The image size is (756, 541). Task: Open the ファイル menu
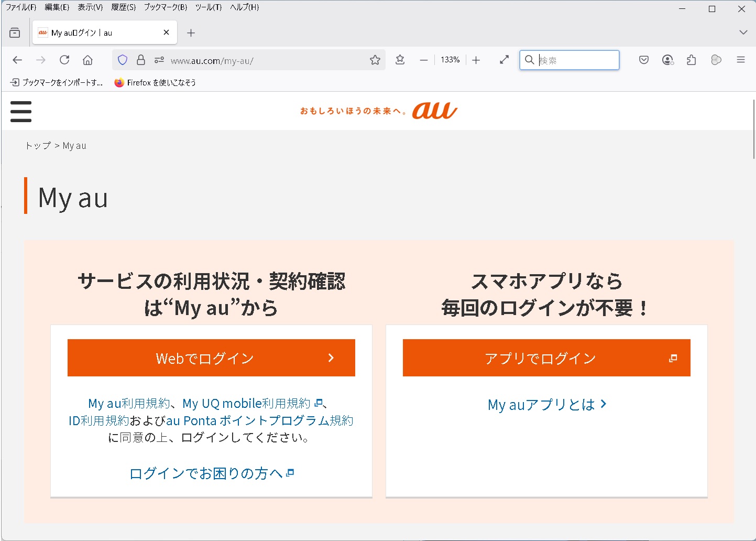pyautogui.click(x=21, y=7)
